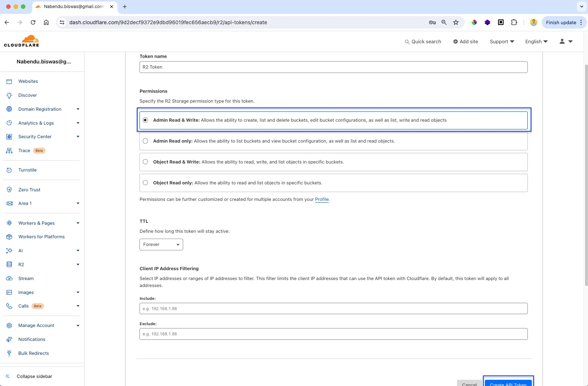Click the Workers & Pages icon
Screen dimensions: 588x386
point(9,223)
